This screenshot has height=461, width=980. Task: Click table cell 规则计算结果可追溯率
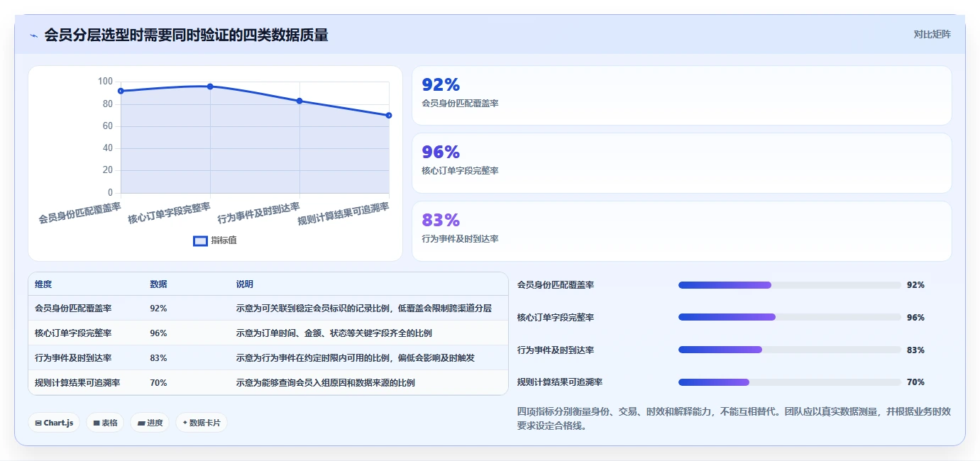point(77,383)
